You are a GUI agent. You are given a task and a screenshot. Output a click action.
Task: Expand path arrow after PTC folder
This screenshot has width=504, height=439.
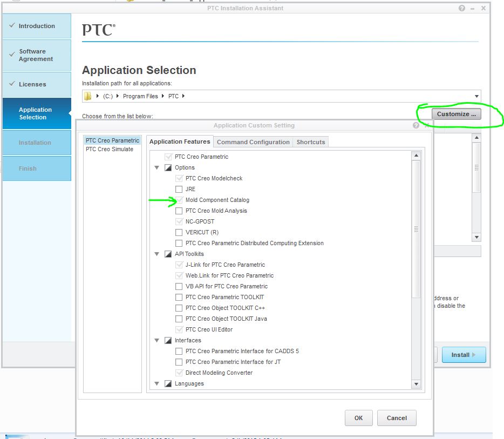pos(183,96)
